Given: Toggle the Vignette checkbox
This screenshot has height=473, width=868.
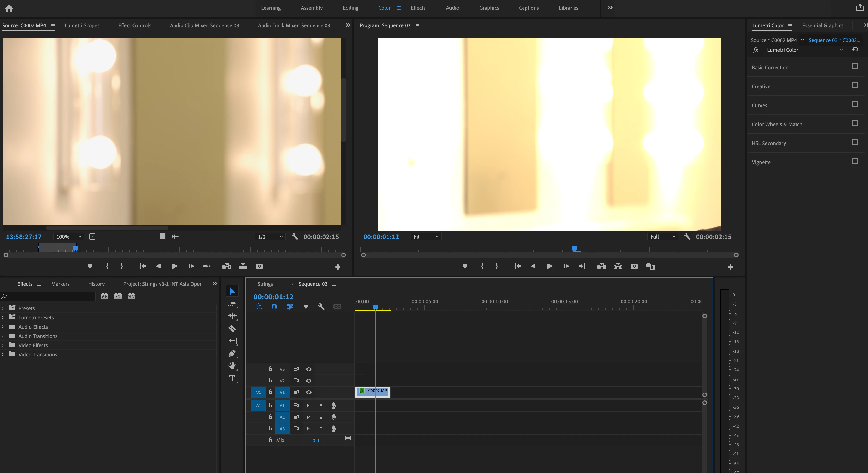Looking at the screenshot, I should pyautogui.click(x=855, y=161).
